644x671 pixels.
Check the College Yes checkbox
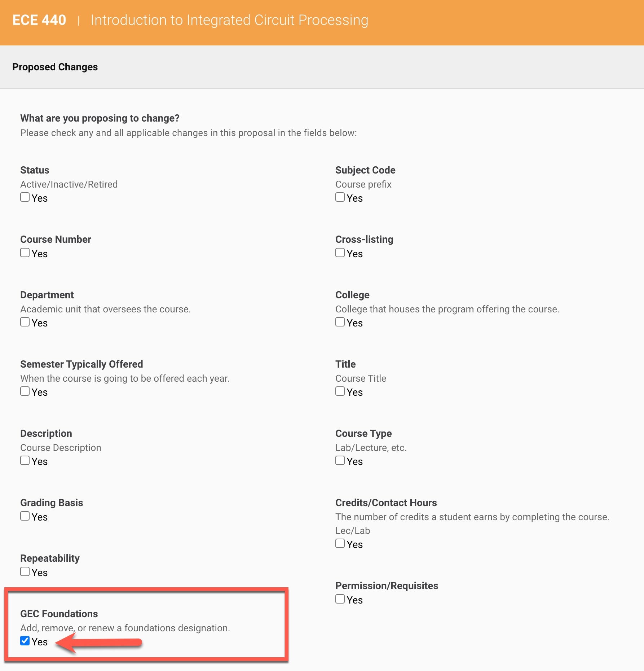(340, 322)
